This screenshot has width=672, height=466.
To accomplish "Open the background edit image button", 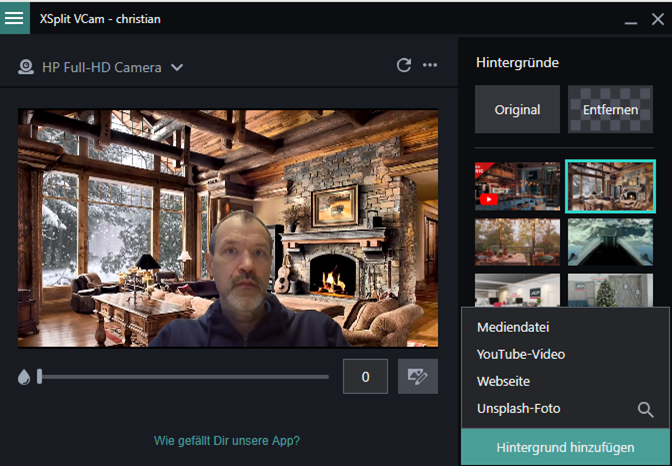I will tap(418, 376).
